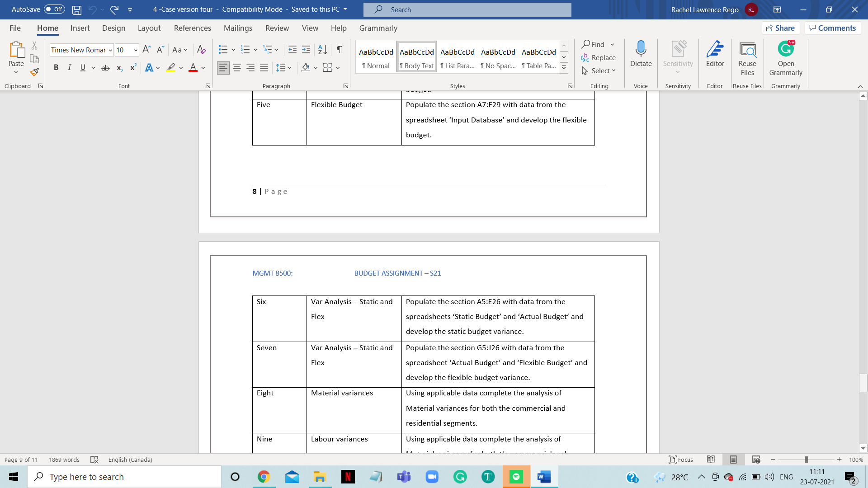This screenshot has height=488, width=868.
Task: Open the Text Highlight Color dropdown
Action: click(x=180, y=67)
